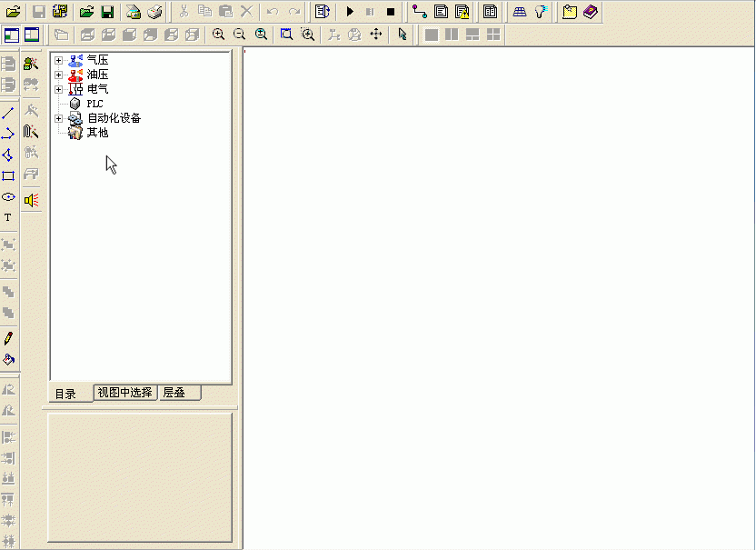Expand the 自动化设备 tree node
The height and width of the screenshot is (550, 756).
point(59,118)
